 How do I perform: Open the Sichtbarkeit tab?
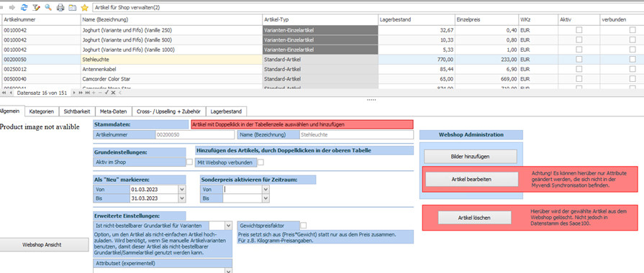(77, 111)
